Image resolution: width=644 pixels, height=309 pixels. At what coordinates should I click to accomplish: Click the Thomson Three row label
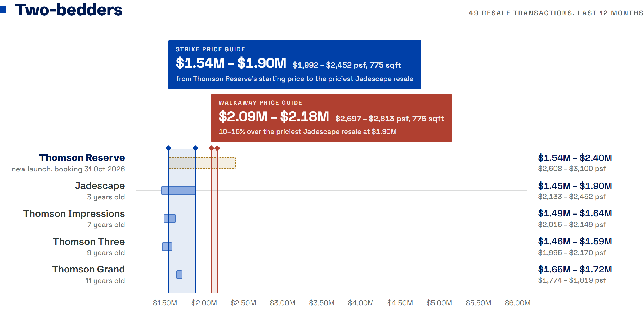89,242
